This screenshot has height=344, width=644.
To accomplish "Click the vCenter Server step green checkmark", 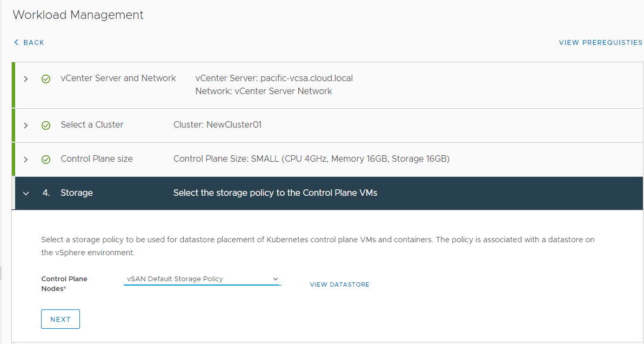I will point(46,79).
